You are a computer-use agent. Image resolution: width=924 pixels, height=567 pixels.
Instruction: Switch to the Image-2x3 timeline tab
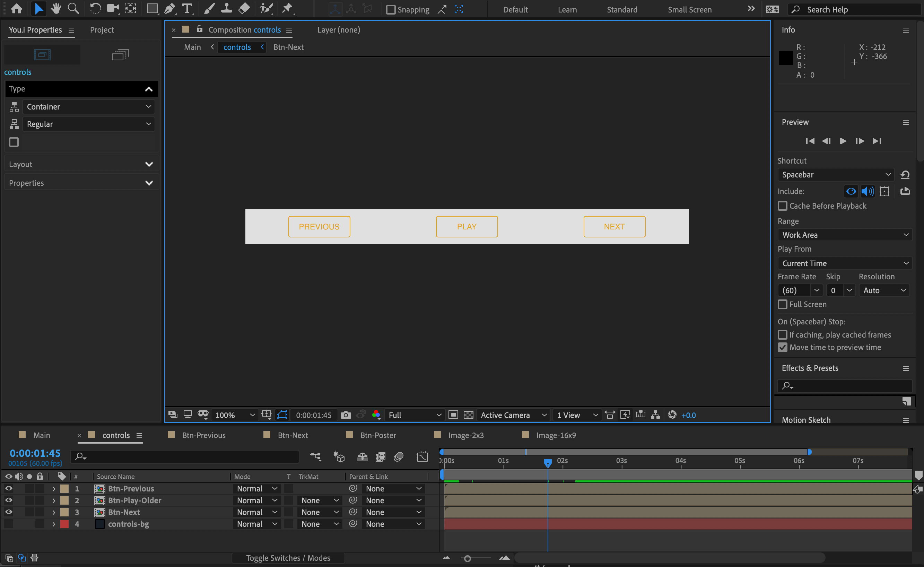click(466, 435)
